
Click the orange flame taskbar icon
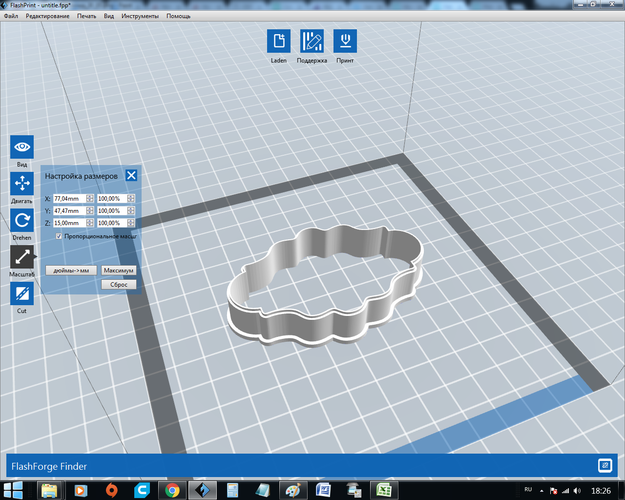pos(112,490)
